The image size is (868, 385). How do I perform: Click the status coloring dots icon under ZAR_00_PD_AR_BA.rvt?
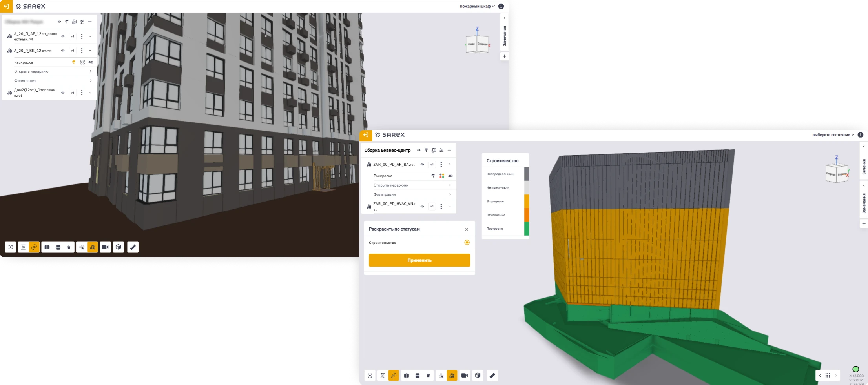442,176
